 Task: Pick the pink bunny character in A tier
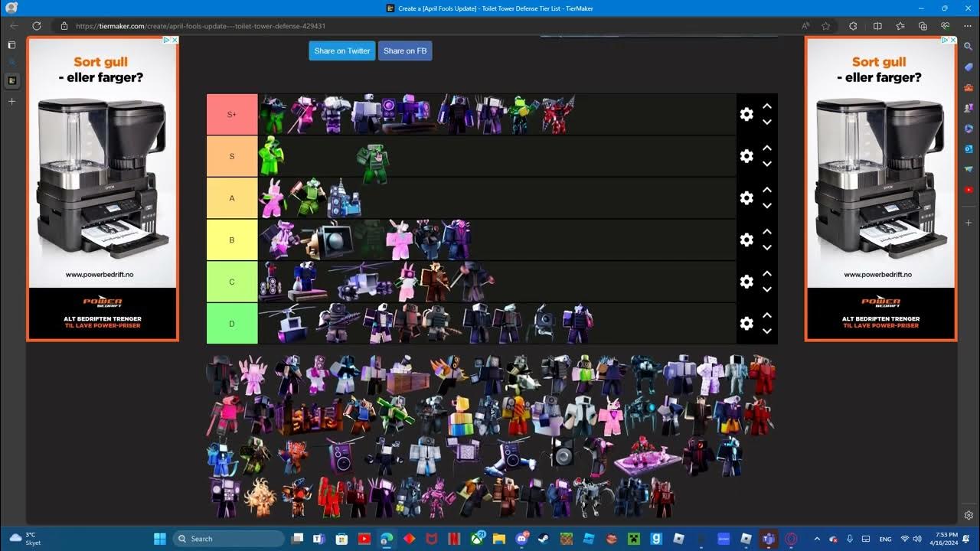(272, 198)
